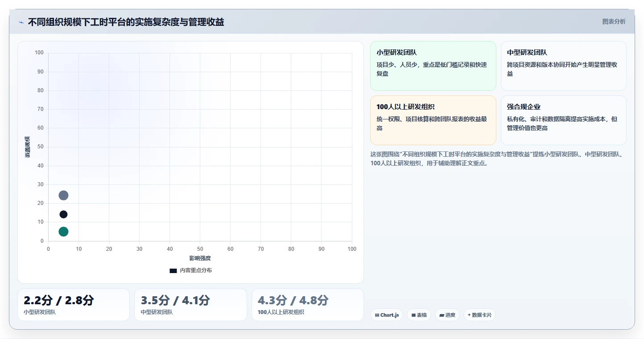644x339 pixels.
Task: Click the 内容重点分布 legend text
Action: 196,270
